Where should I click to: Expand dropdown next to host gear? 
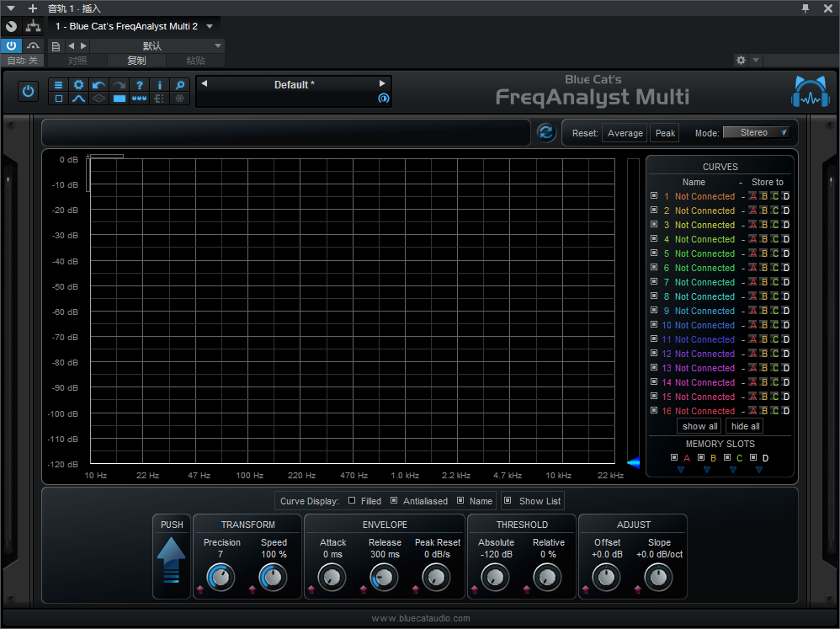pos(756,60)
